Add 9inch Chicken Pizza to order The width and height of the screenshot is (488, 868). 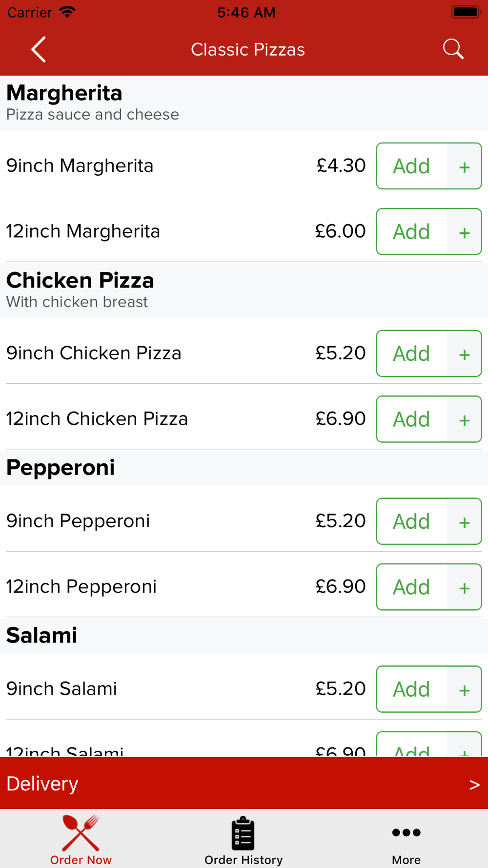pyautogui.click(x=411, y=353)
